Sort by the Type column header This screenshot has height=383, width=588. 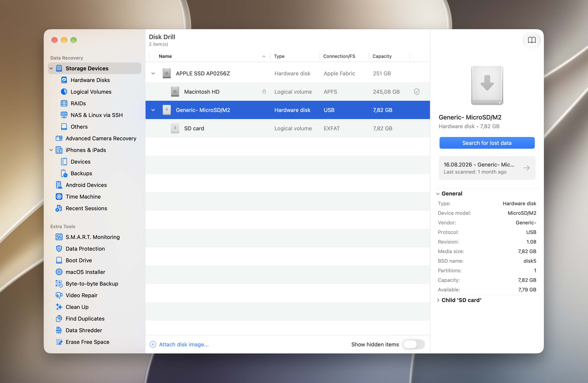click(x=295, y=56)
